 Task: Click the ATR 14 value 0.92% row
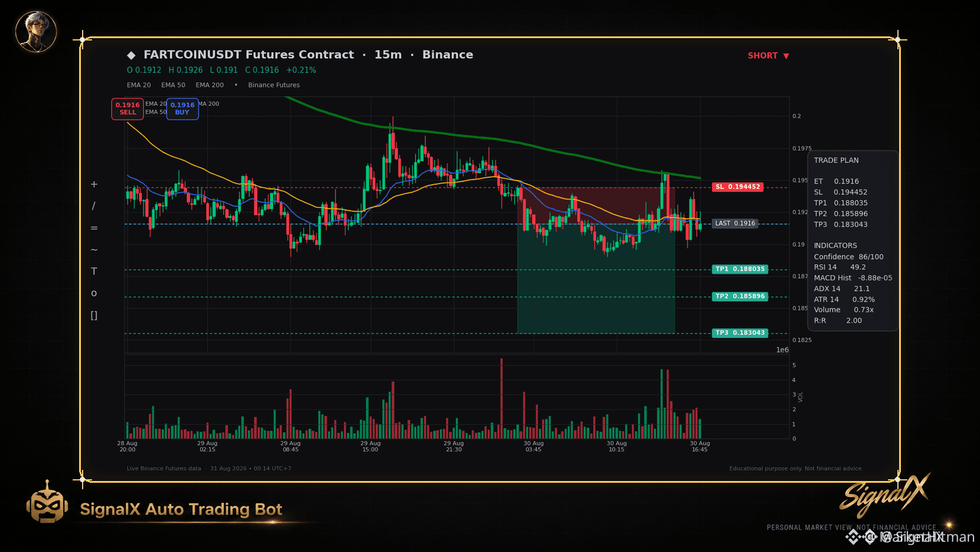[x=844, y=300]
